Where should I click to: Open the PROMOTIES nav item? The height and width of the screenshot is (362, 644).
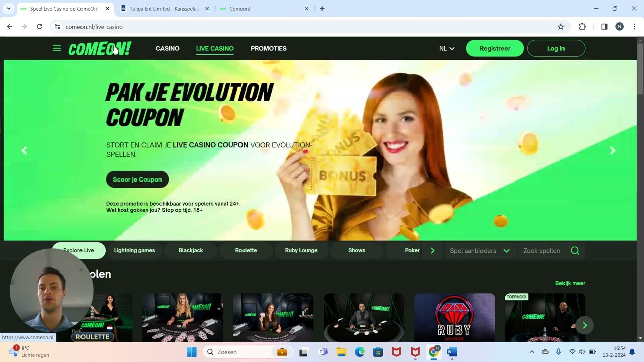[269, 48]
